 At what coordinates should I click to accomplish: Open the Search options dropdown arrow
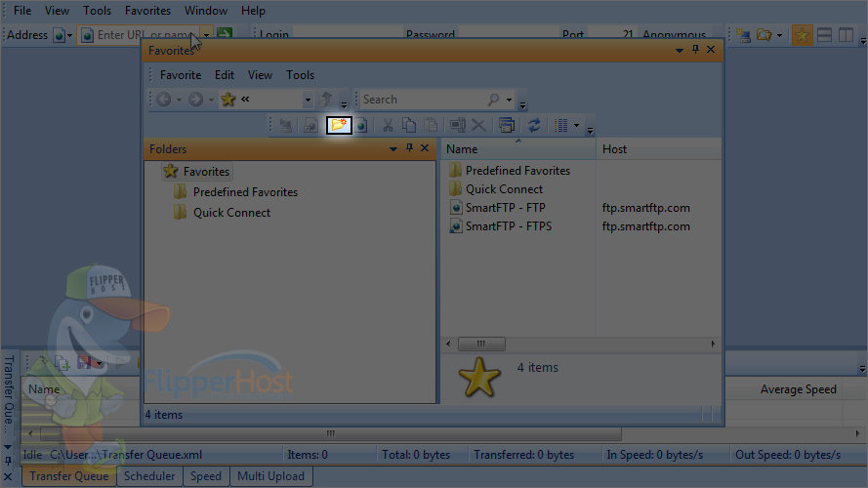509,101
